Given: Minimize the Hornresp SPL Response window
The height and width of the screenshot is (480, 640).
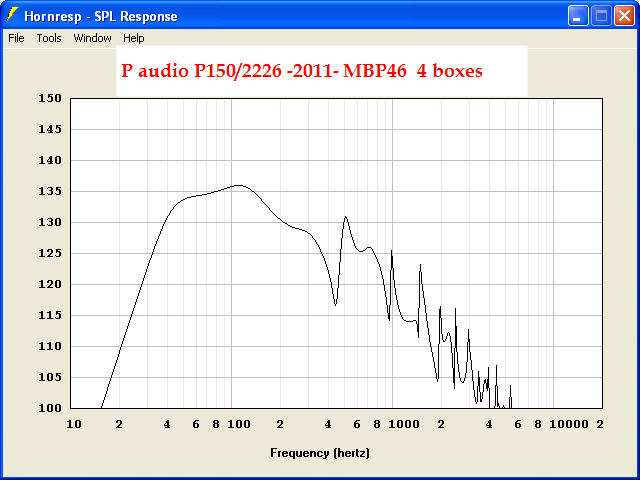Looking at the screenshot, I should coord(578,16).
